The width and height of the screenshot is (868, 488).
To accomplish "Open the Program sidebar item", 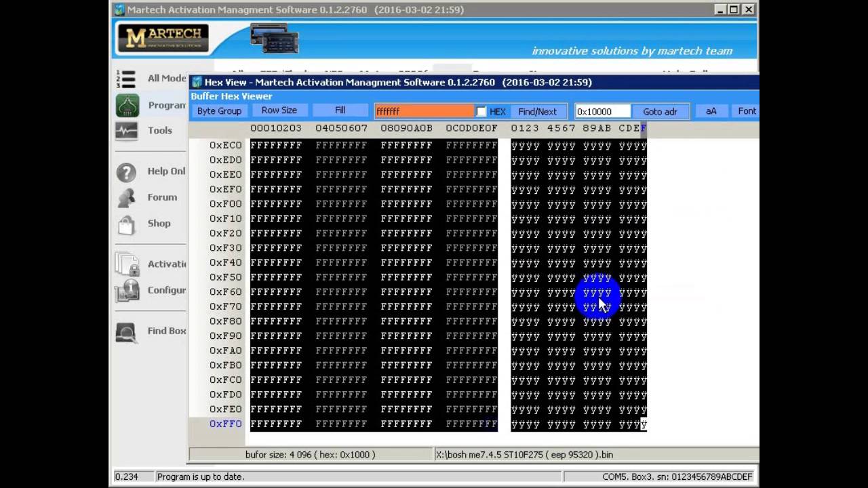I will click(x=167, y=105).
